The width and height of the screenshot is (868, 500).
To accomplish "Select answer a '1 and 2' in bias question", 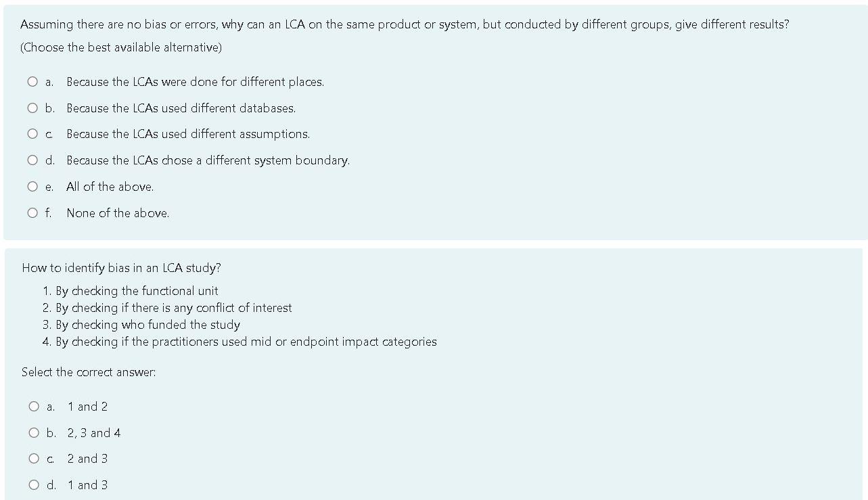I will (33, 406).
